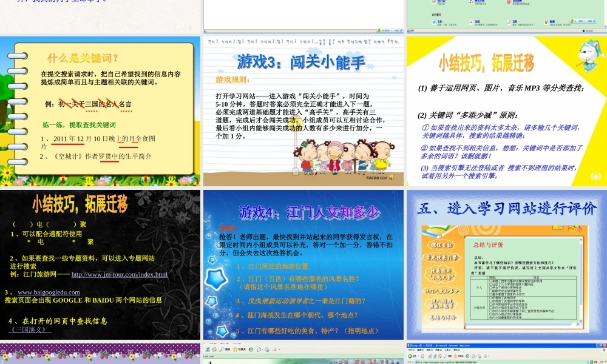Screen dimensions: 607x364
Task: Open the slide titled 什么是关键词?
Action: click(x=100, y=112)
